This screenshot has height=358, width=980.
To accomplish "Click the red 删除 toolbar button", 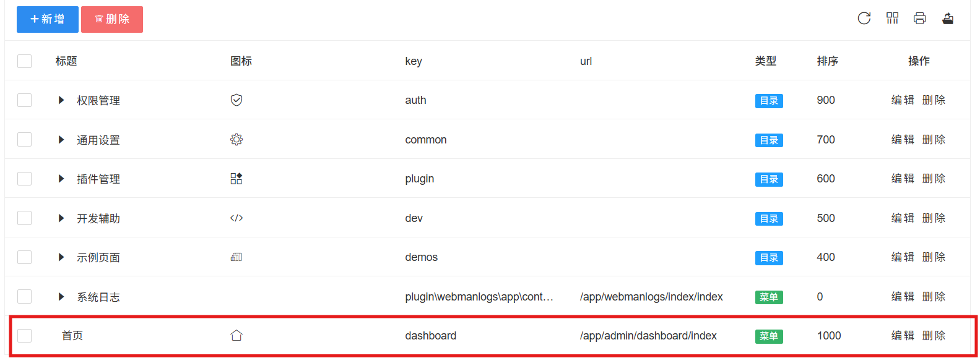I will 112,19.
